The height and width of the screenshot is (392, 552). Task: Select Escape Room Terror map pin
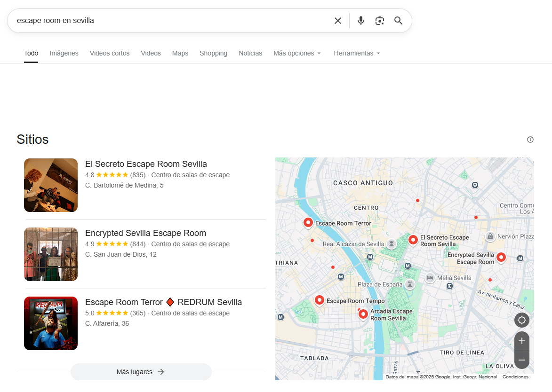308,223
